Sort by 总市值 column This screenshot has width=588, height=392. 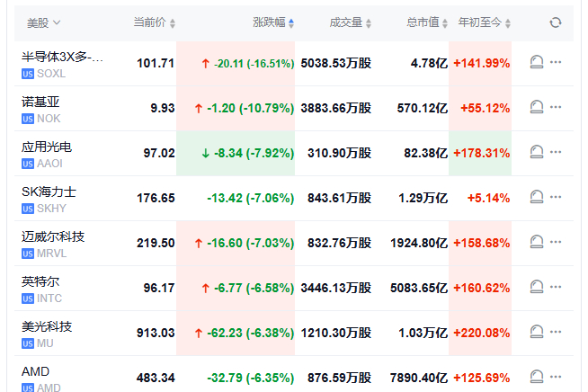pos(427,22)
